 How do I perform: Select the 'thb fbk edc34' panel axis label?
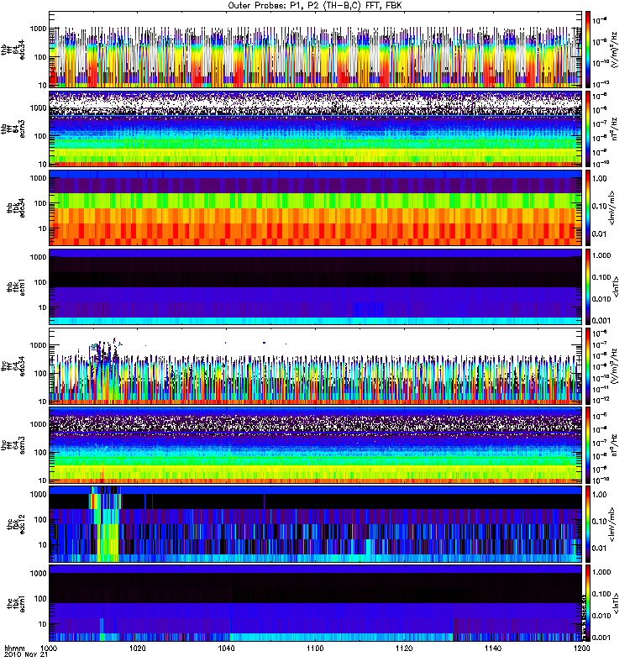pyautogui.click(x=15, y=207)
